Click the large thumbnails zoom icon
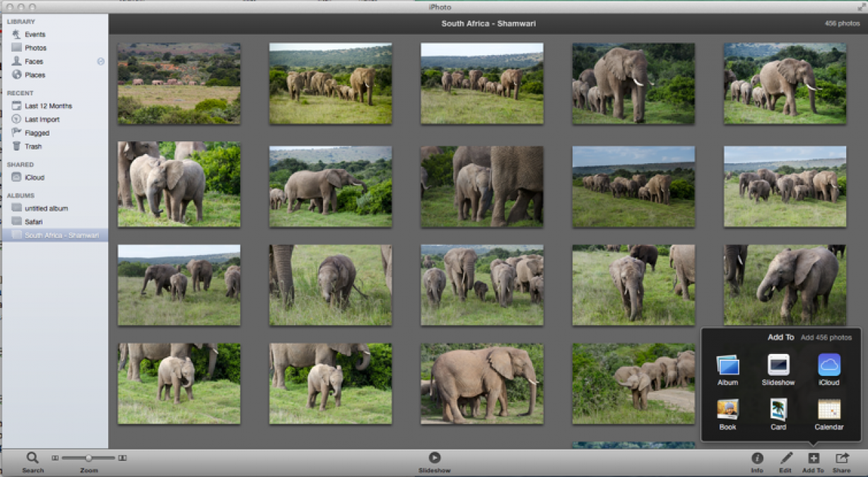This screenshot has height=477, width=868. pyautogui.click(x=122, y=458)
